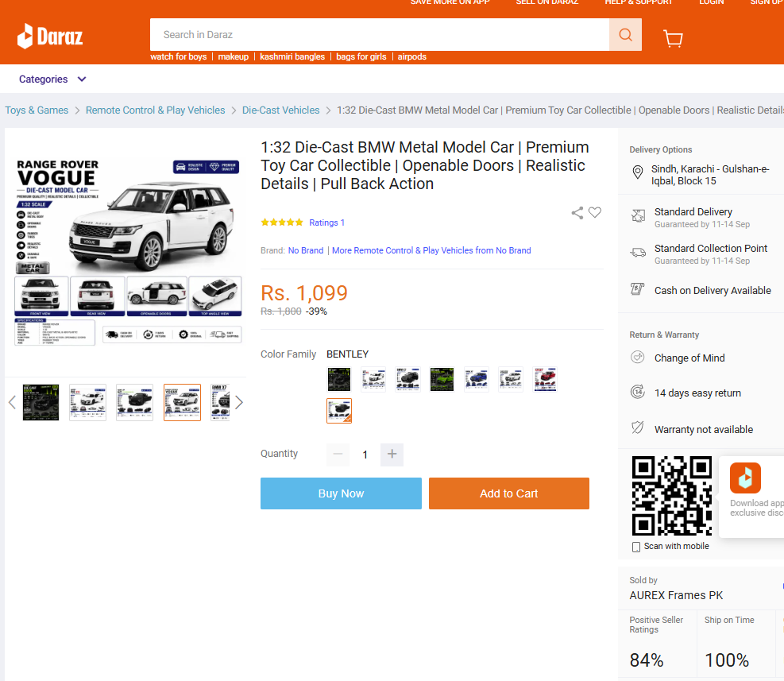Click SELL ON DARAZ in the top bar
The image size is (784, 681).
point(547,2)
